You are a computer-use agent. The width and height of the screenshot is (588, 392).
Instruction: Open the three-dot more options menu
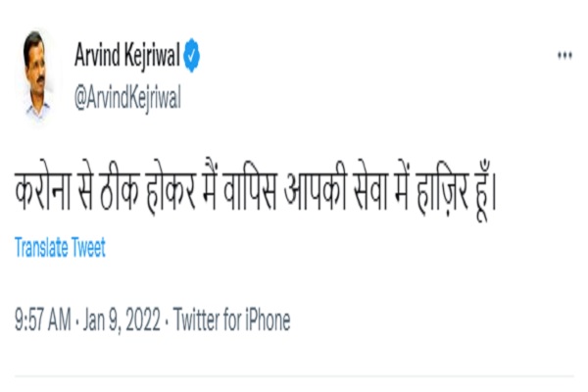pos(564,56)
